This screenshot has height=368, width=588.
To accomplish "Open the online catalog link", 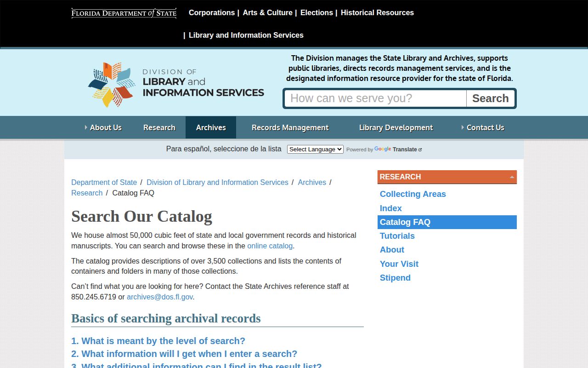I will [270, 246].
